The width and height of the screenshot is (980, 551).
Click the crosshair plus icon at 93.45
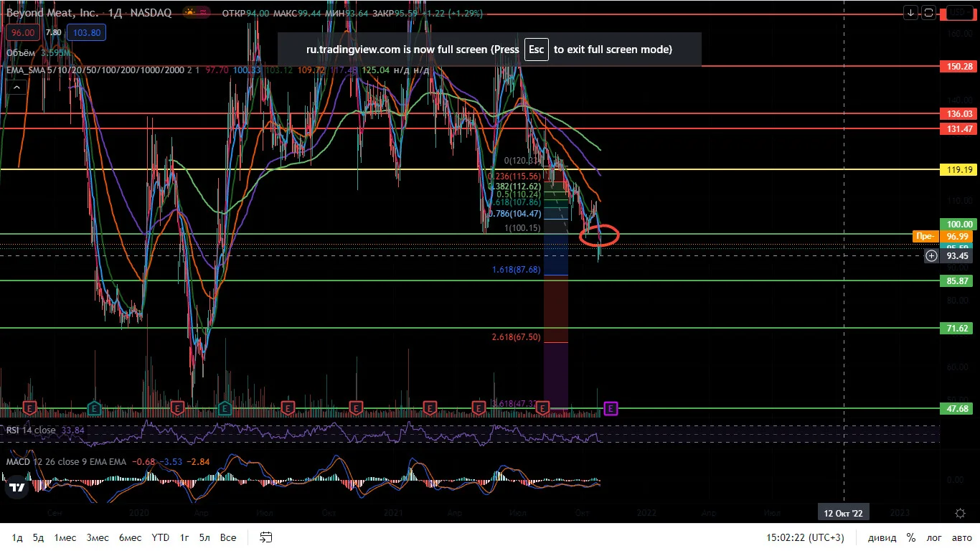coord(931,255)
